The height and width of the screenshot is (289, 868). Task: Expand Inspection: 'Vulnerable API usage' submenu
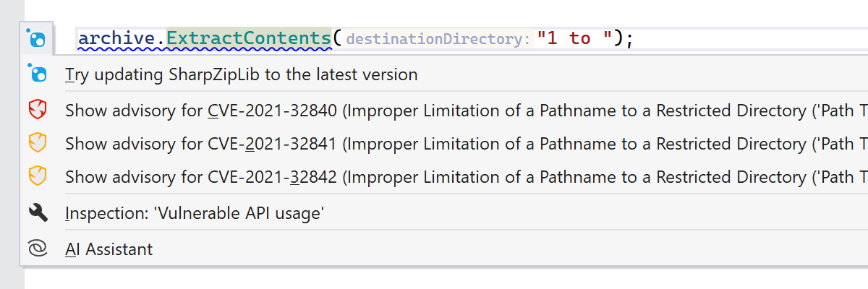click(194, 212)
